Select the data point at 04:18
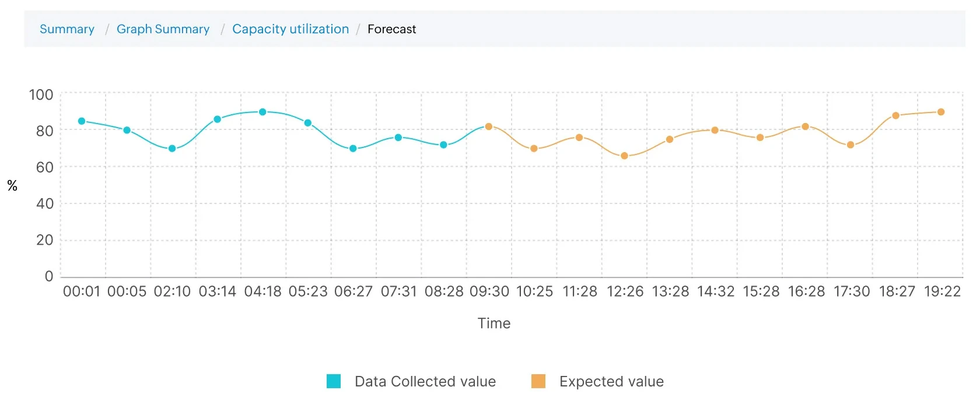This screenshot has width=980, height=401. 262,112
